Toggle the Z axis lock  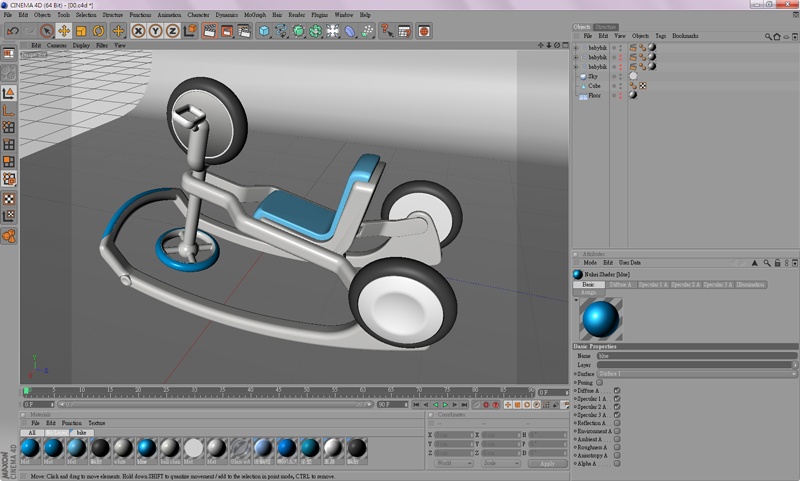[173, 31]
